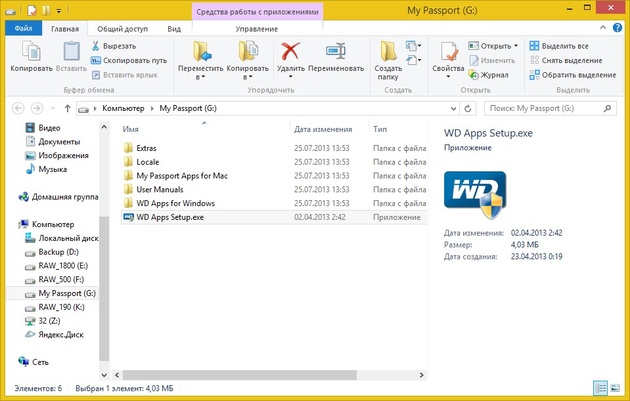Open the Файл (File) menu tab
Viewport: 630px width, 401px height.
pos(23,29)
